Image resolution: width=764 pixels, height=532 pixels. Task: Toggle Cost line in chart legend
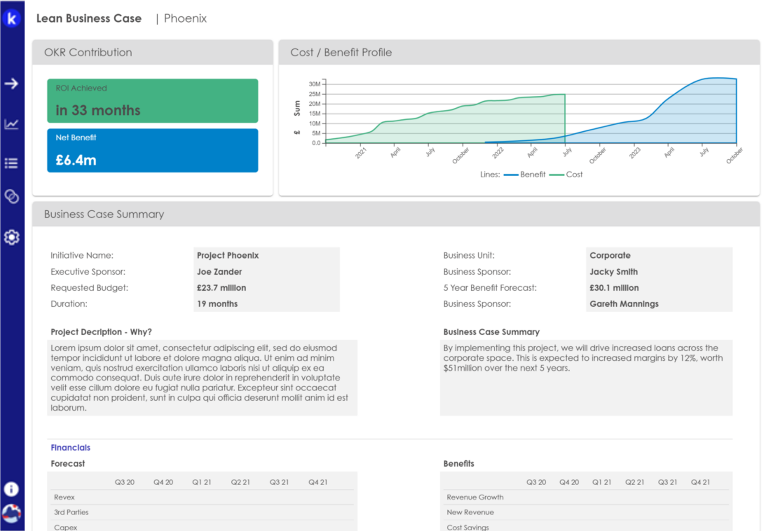(x=566, y=175)
